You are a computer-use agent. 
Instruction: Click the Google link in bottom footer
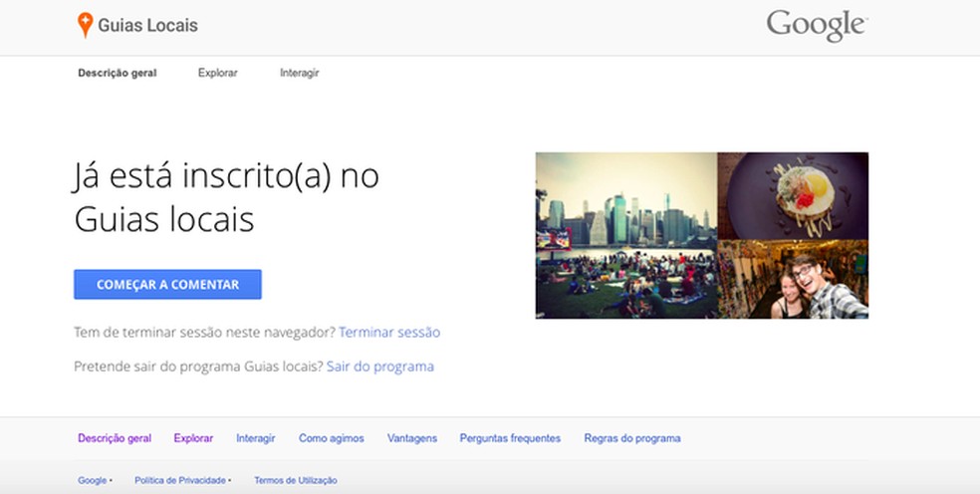pos(93,480)
